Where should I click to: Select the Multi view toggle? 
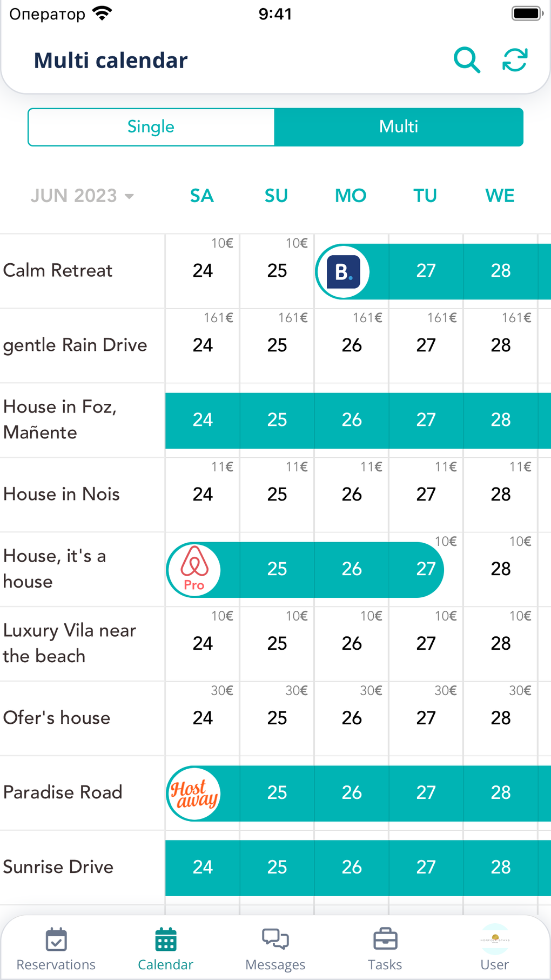399,127
